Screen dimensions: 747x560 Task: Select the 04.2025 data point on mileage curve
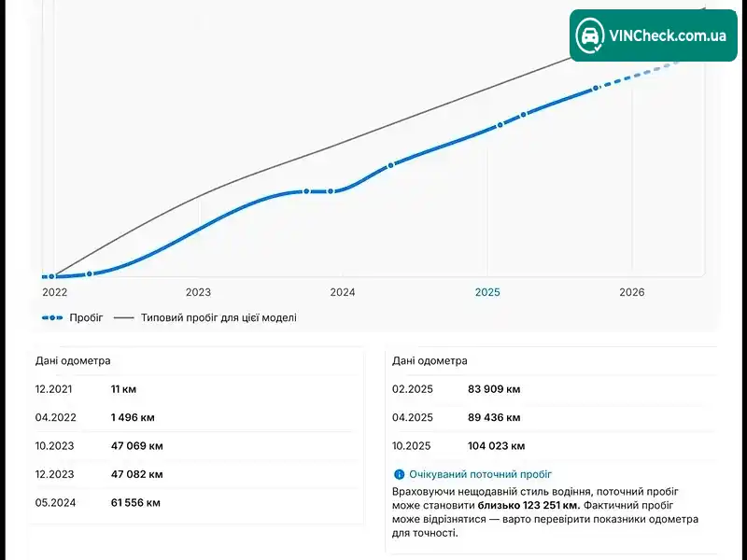click(x=524, y=115)
